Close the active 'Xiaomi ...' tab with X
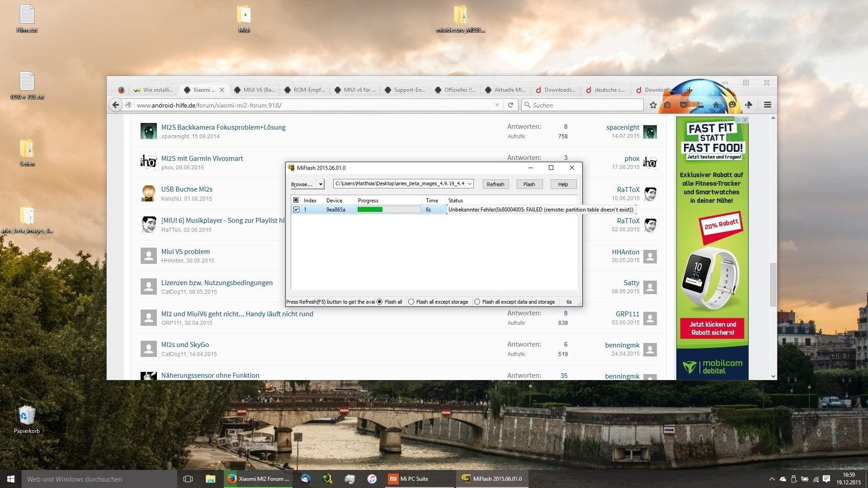This screenshot has height=488, width=868. click(222, 90)
